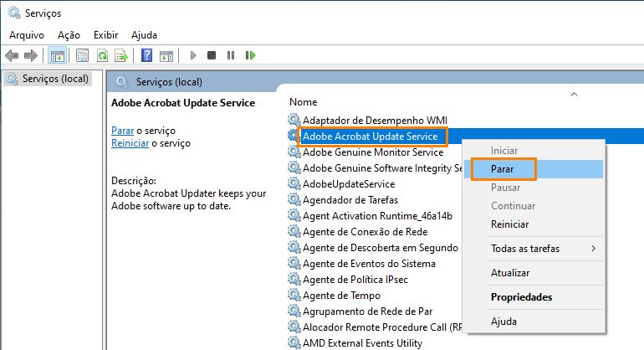Open the Ação menu

coord(69,35)
